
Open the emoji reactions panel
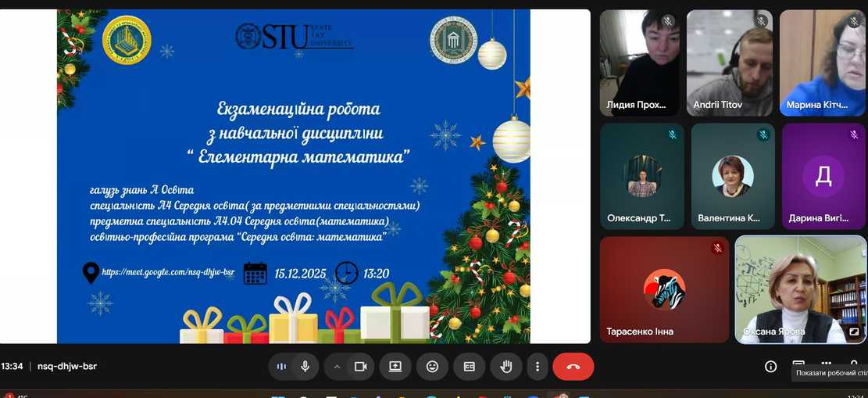click(x=432, y=366)
